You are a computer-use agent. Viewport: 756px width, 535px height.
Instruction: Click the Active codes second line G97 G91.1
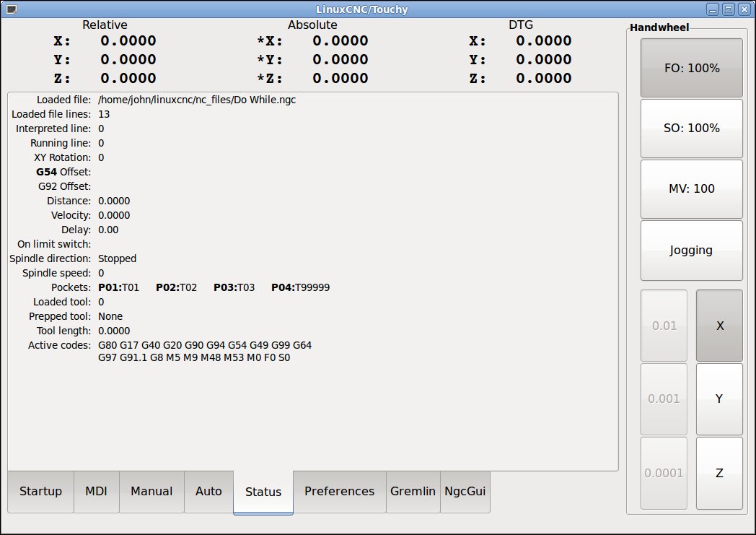tap(194, 358)
